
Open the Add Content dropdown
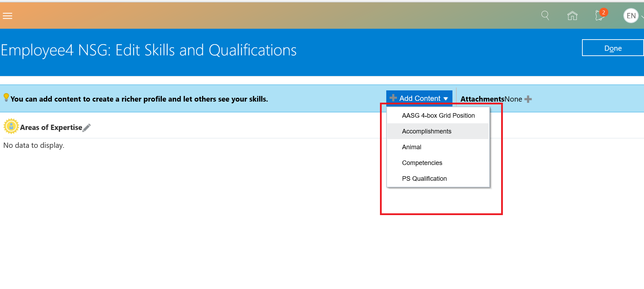[x=419, y=98]
